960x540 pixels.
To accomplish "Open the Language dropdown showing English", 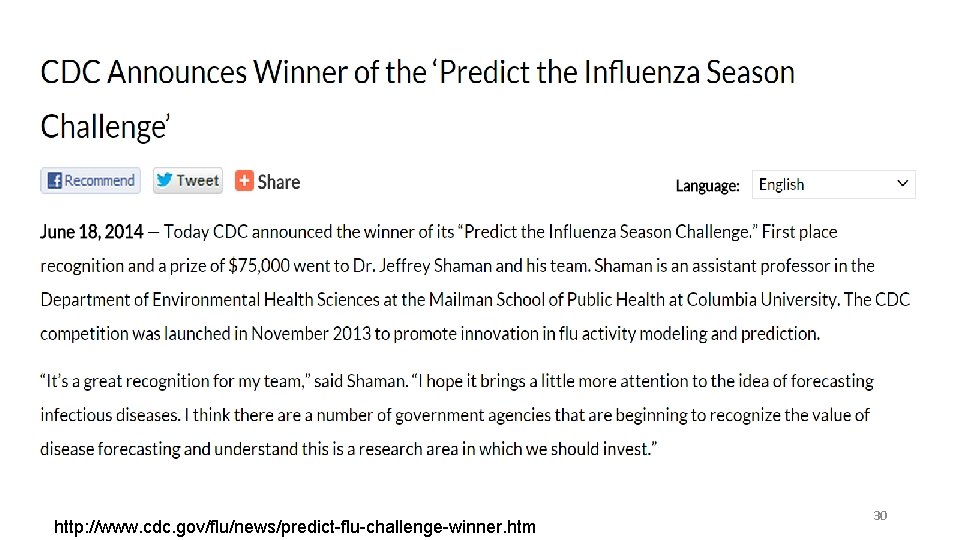I will pyautogui.click(x=833, y=184).
